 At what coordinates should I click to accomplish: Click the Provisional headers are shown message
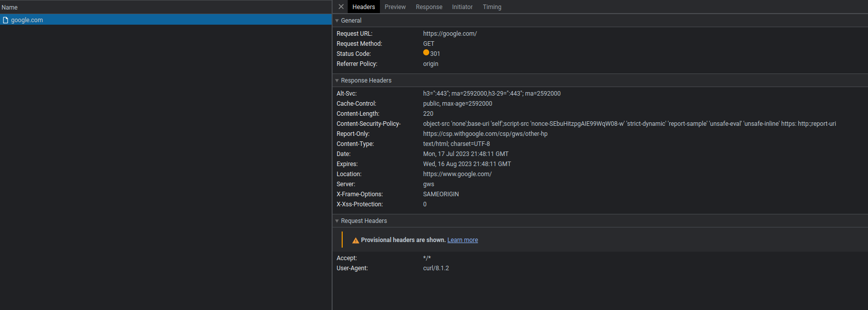coord(403,240)
